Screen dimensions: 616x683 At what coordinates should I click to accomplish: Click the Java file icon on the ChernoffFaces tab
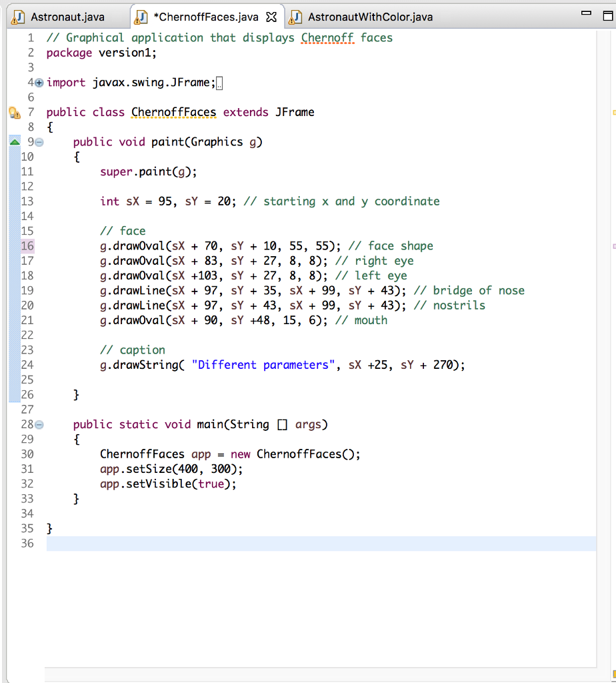pyautogui.click(x=141, y=18)
